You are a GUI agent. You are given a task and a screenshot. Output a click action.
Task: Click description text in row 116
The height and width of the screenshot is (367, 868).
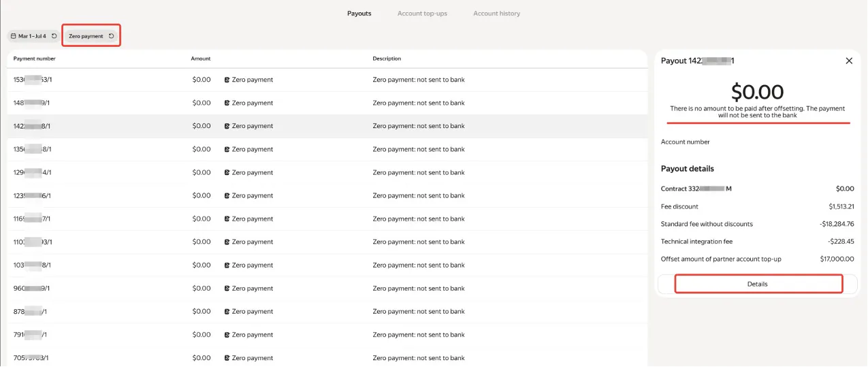419,219
